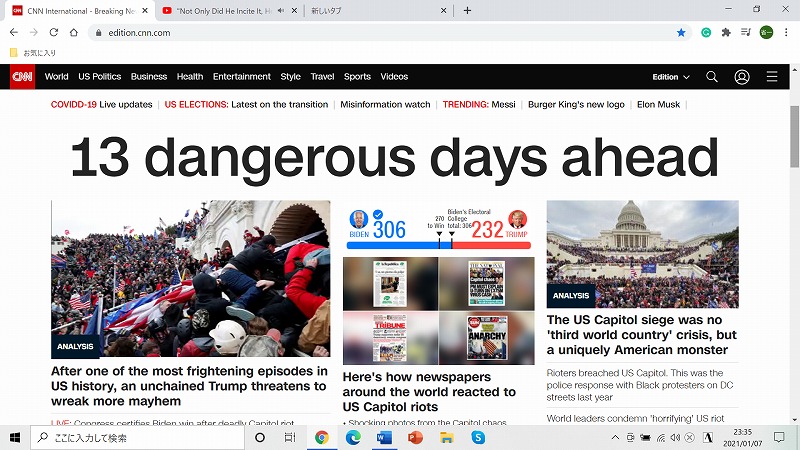Open the Chrome three-dot menu

pos(786,33)
